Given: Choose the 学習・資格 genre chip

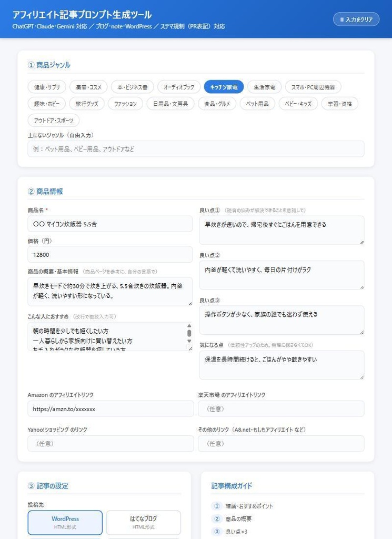Looking at the screenshot, I should [339, 104].
